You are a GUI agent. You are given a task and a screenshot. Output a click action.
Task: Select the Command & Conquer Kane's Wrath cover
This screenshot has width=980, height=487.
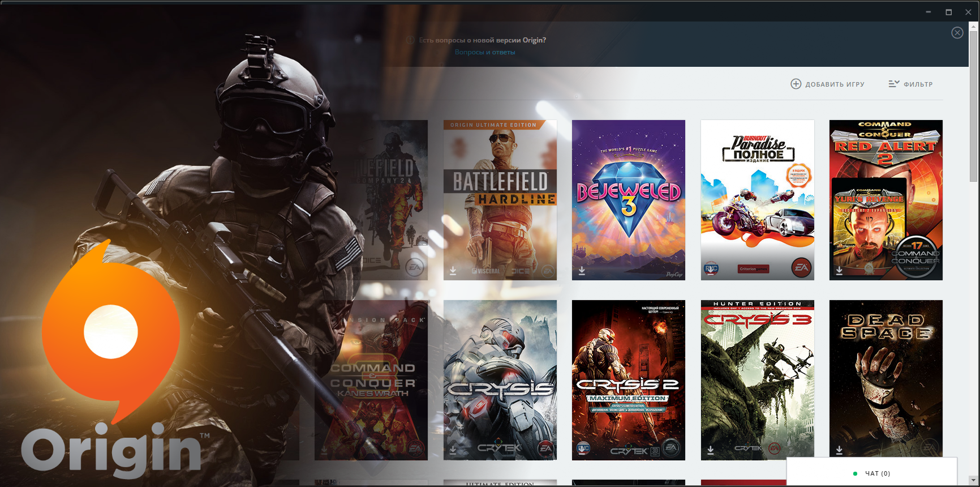[371, 380]
